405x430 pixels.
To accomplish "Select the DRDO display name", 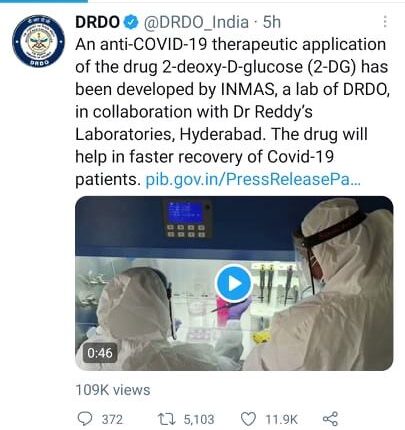I will click(97, 22).
